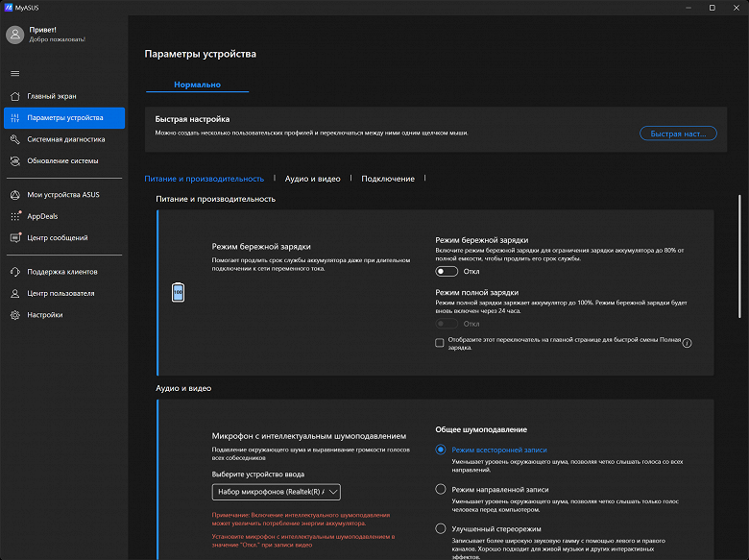This screenshot has width=749, height=560.
Task: Click the AppDeals grid icon
Action: (x=15, y=216)
